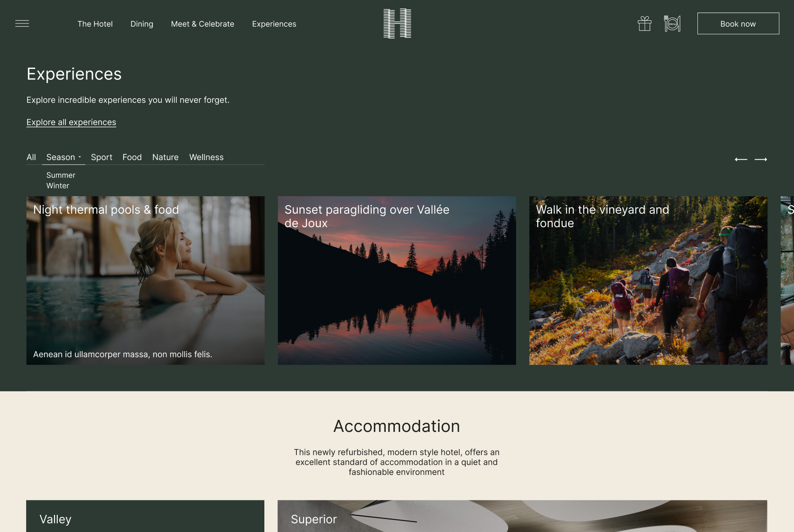The image size is (794, 532).
Task: Open the Sunset paragliding experience card
Action: pos(397,280)
